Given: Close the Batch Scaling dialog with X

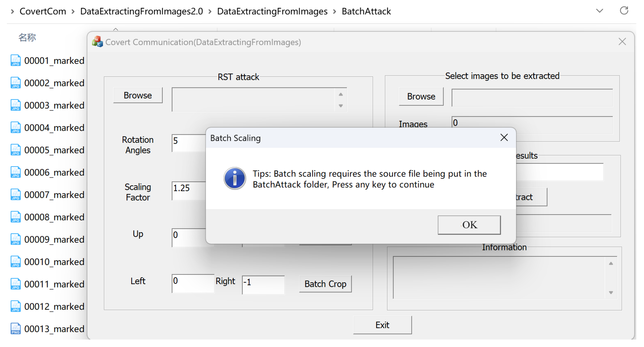Looking at the screenshot, I should (504, 138).
